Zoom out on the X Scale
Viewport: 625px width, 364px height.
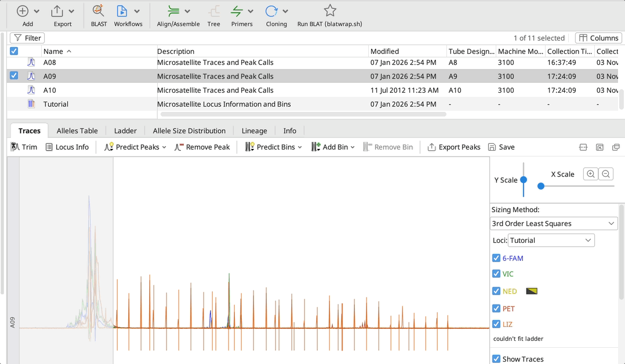606,174
